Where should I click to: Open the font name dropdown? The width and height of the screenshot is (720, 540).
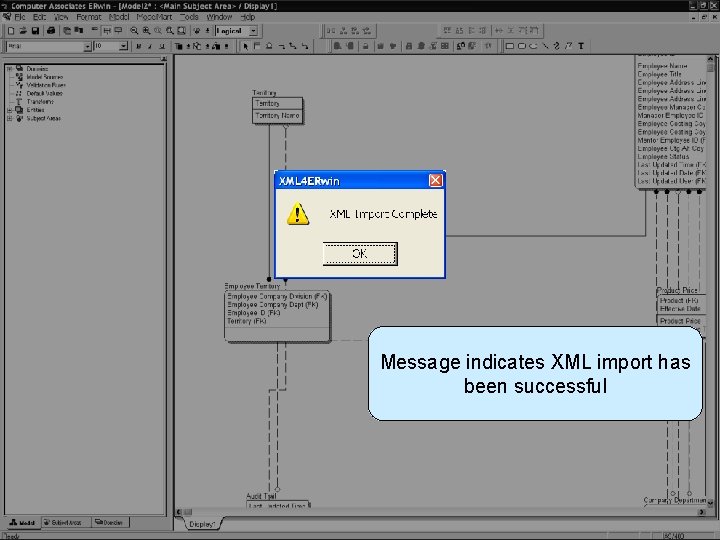pos(87,46)
